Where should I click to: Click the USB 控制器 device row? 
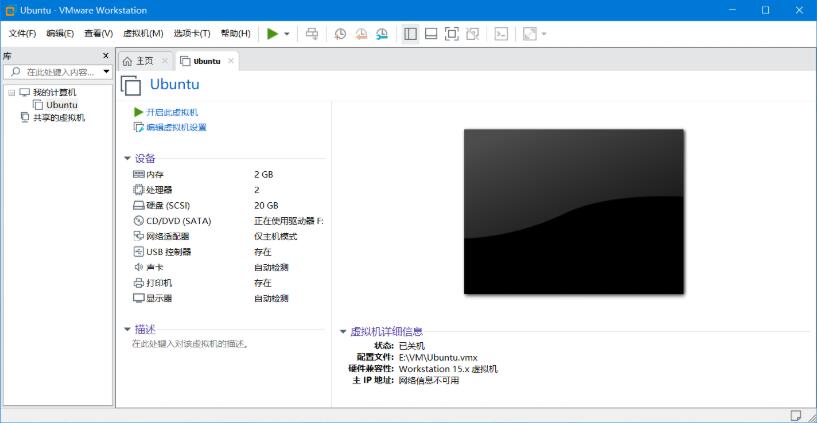click(229, 252)
